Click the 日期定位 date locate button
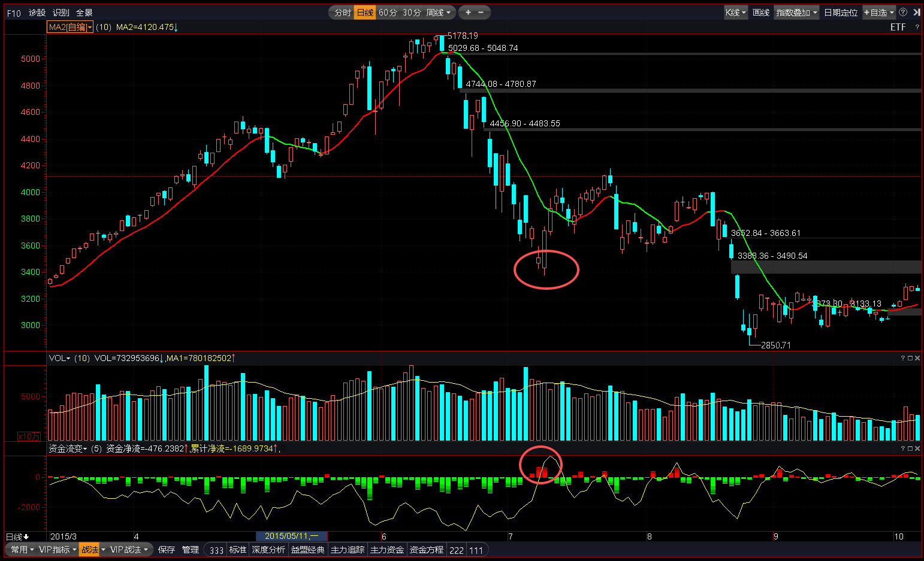 pos(840,13)
